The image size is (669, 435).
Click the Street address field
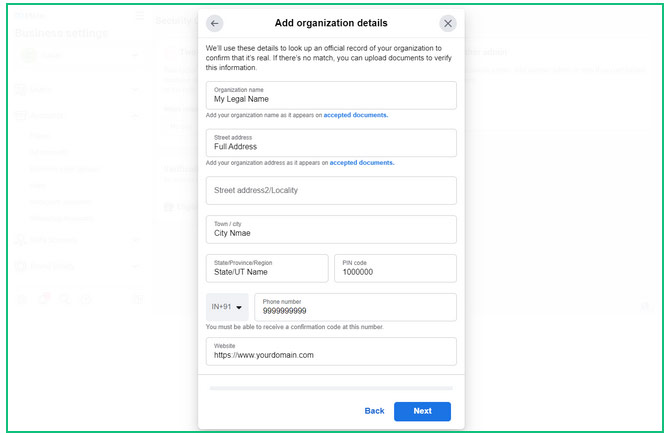tap(331, 143)
